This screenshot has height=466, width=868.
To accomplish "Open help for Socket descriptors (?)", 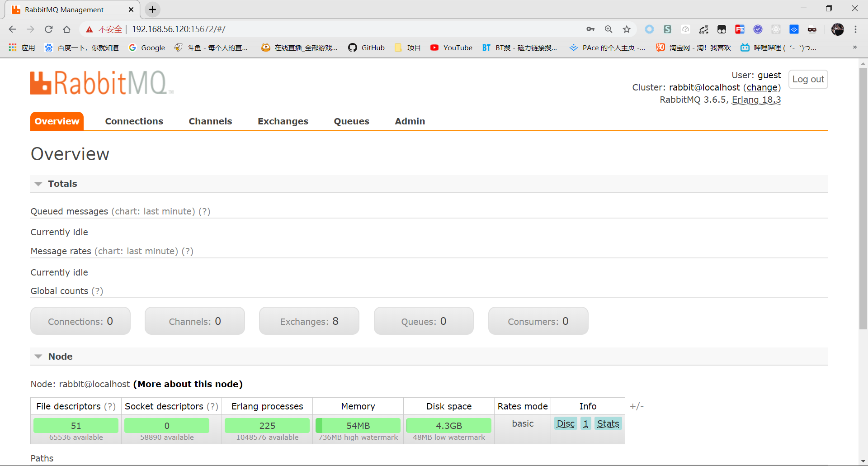I will [x=212, y=406].
